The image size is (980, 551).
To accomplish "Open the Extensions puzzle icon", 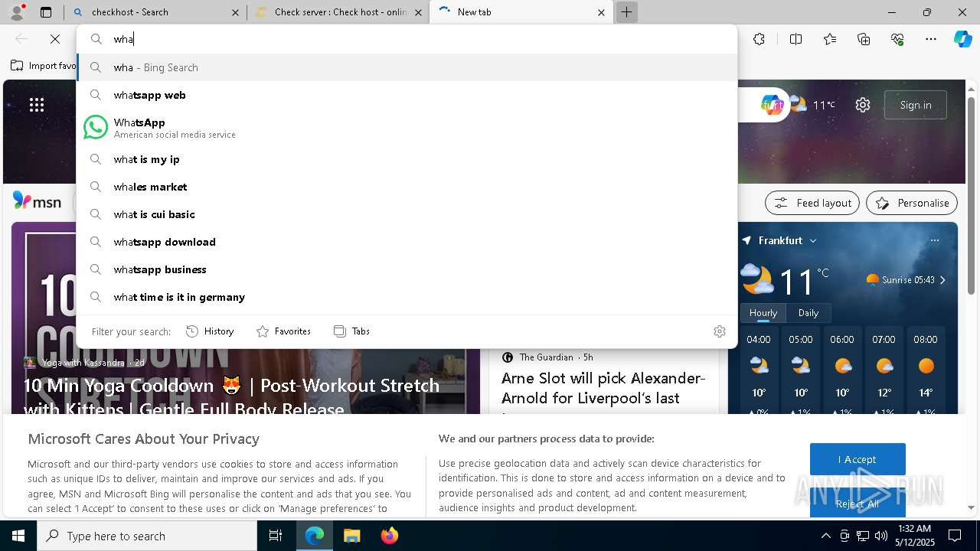I will click(x=759, y=39).
